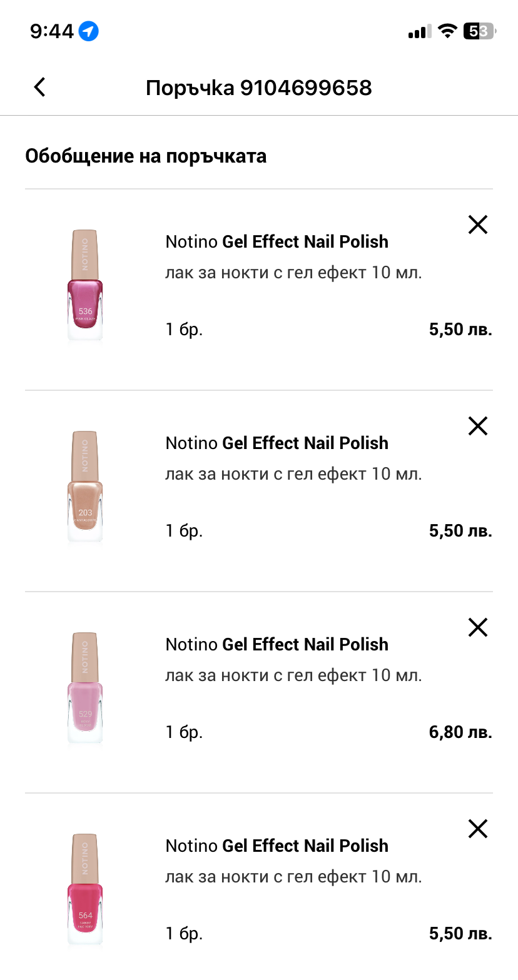518x980 pixels.
Task: Open the last Notino Gel Effect Nail Polish title
Action: tap(277, 846)
